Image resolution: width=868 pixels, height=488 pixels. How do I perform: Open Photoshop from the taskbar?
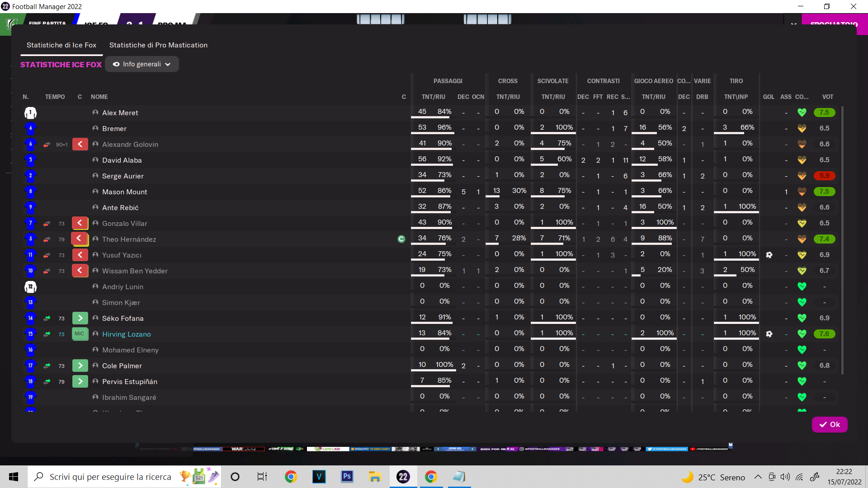[x=347, y=477]
